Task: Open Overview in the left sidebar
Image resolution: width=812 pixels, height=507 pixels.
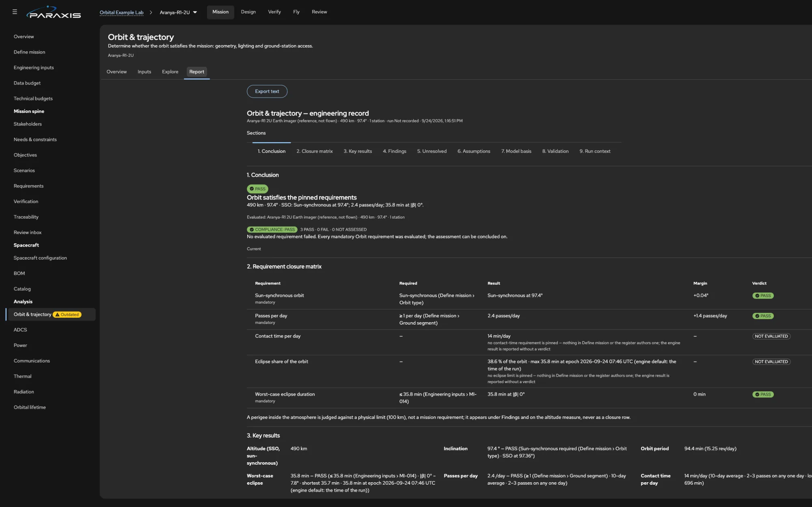Action: click(x=24, y=37)
